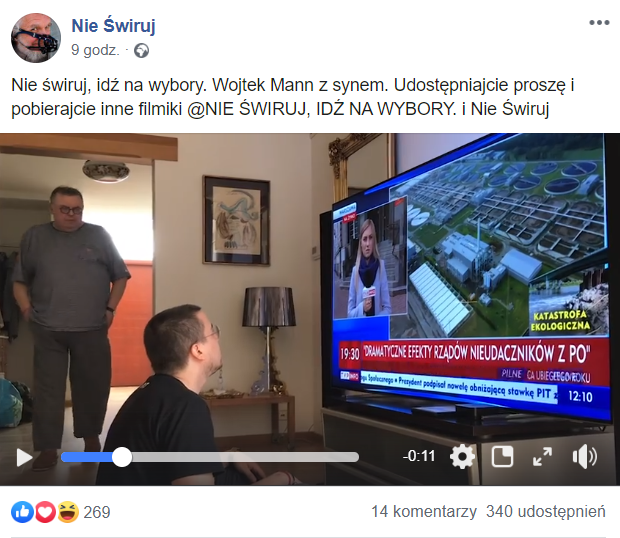620x538 pixels.
Task: Click the 9 godz. timestamp
Action: (95, 51)
